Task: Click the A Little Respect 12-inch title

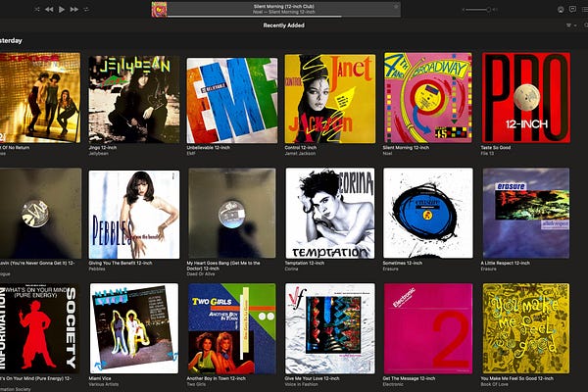Action: pos(505,264)
